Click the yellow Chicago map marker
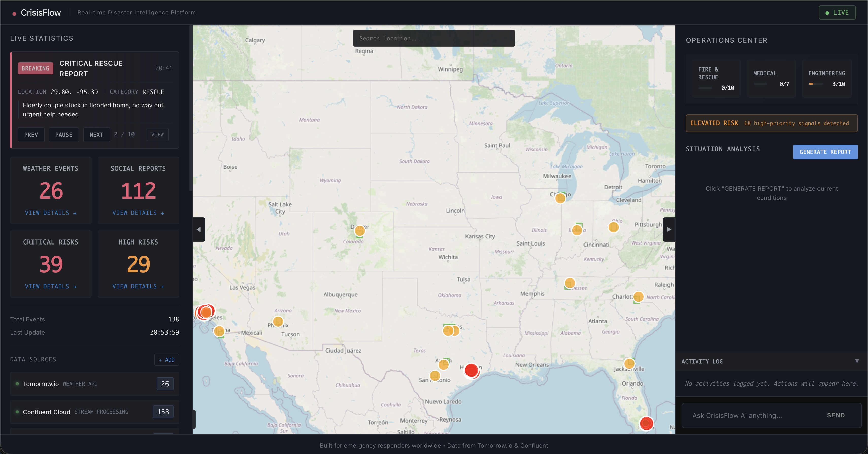Image resolution: width=868 pixels, height=454 pixels. click(560, 198)
